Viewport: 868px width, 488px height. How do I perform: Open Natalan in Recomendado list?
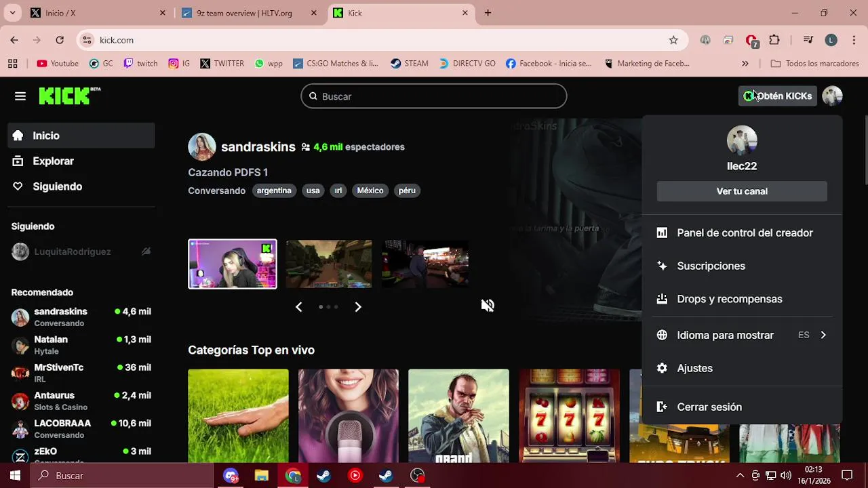[81, 345]
